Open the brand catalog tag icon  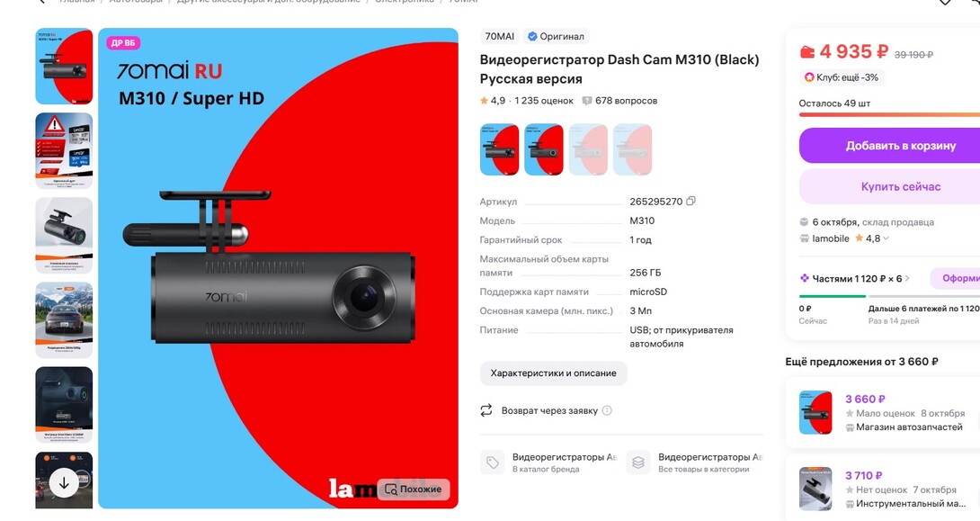point(493,463)
